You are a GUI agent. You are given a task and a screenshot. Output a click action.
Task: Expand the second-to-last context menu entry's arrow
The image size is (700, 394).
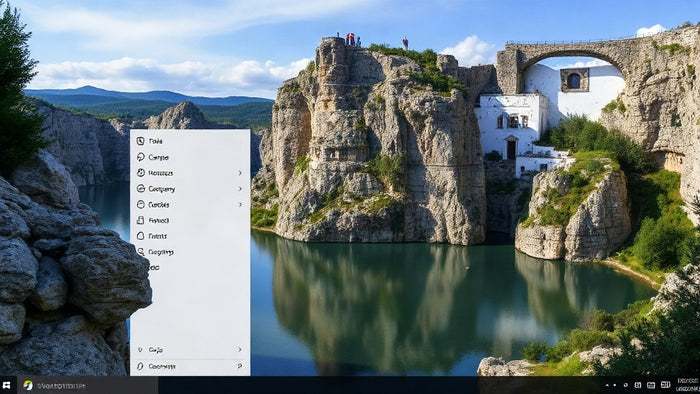(x=240, y=349)
